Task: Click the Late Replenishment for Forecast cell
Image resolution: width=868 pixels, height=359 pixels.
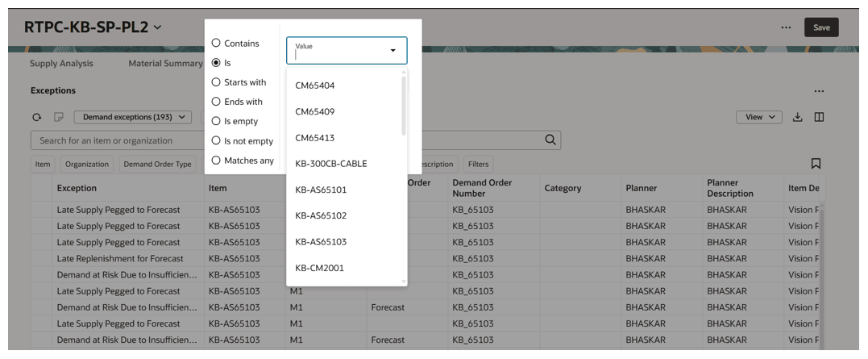Action: pyautogui.click(x=120, y=258)
